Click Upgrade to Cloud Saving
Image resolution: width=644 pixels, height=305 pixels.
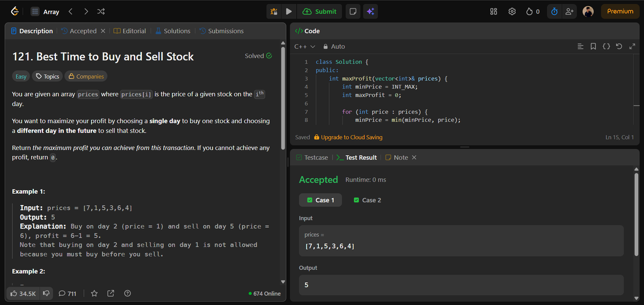348,137
